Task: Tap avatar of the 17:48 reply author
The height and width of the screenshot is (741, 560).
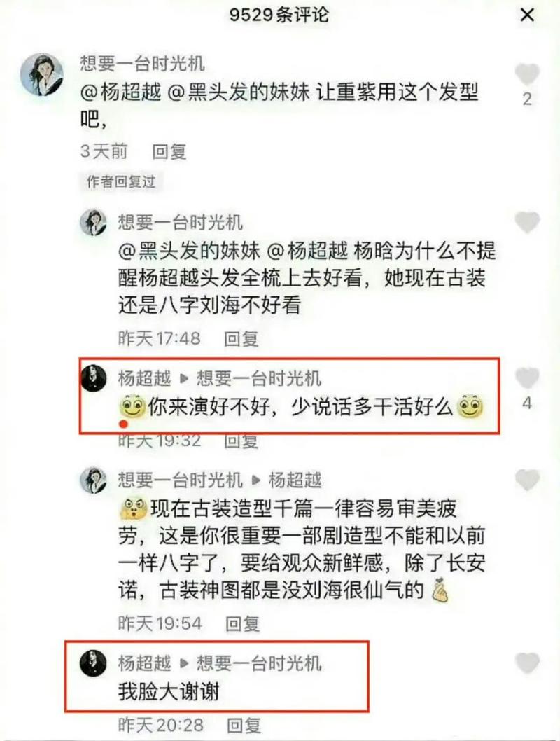Action: click(x=94, y=222)
